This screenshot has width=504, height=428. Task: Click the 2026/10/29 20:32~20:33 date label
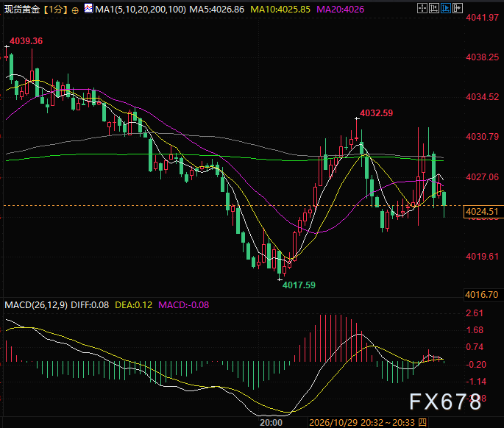coord(368,423)
